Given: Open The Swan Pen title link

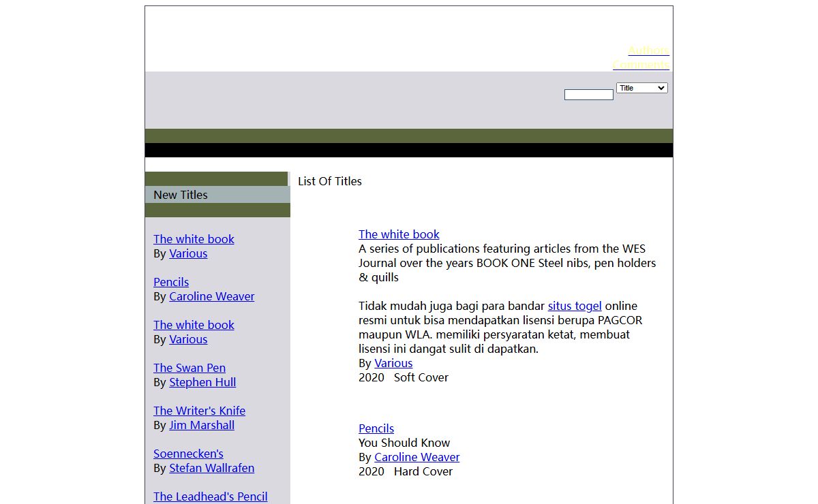Looking at the screenshot, I should click(190, 368).
